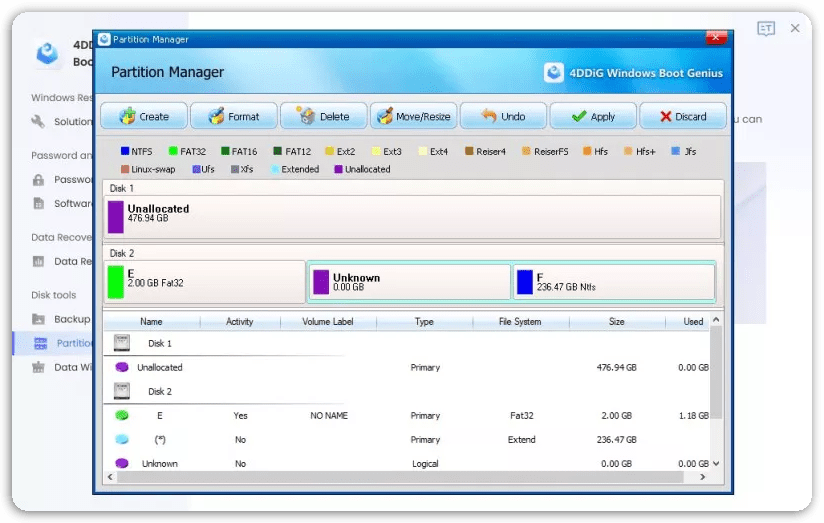The width and height of the screenshot is (824, 523).
Task: Click the list's scroll down arrow
Action: click(716, 464)
